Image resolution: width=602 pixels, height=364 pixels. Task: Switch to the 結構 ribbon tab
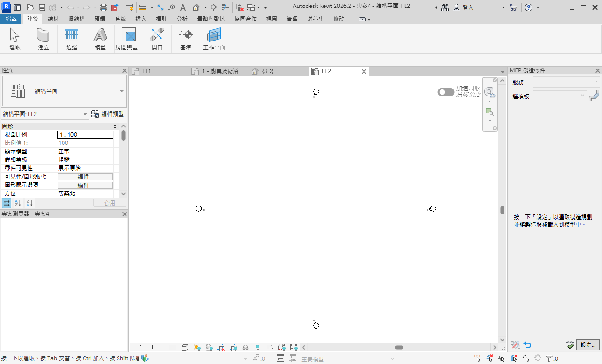(x=53, y=19)
